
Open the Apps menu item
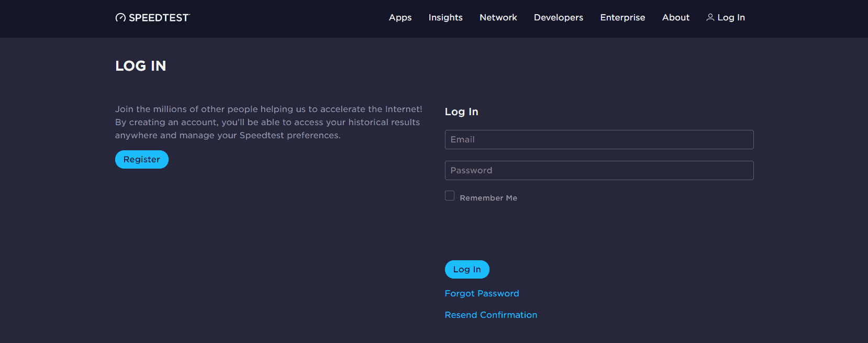(x=400, y=17)
